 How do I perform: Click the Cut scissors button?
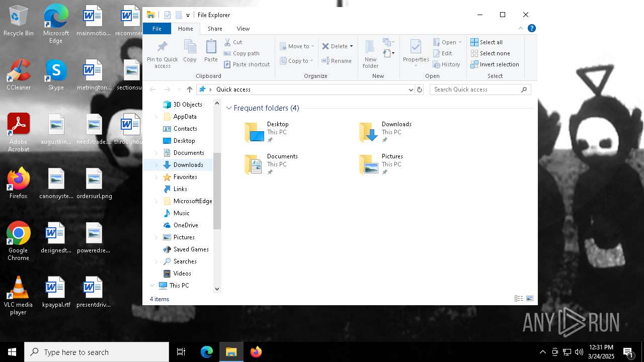[233, 42]
